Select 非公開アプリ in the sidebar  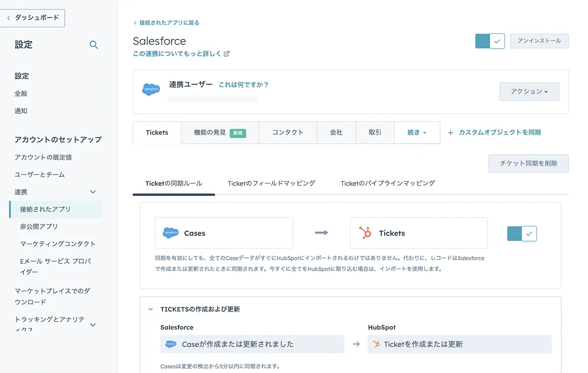(39, 227)
